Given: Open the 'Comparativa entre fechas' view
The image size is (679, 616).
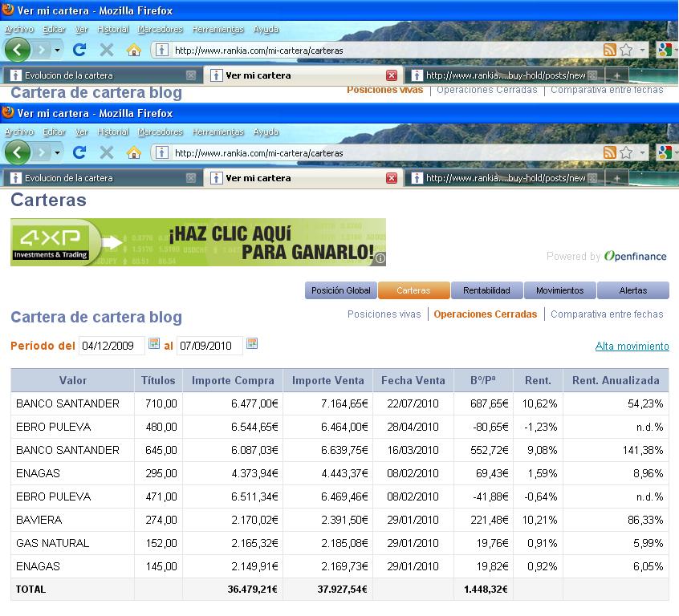Looking at the screenshot, I should click(607, 314).
